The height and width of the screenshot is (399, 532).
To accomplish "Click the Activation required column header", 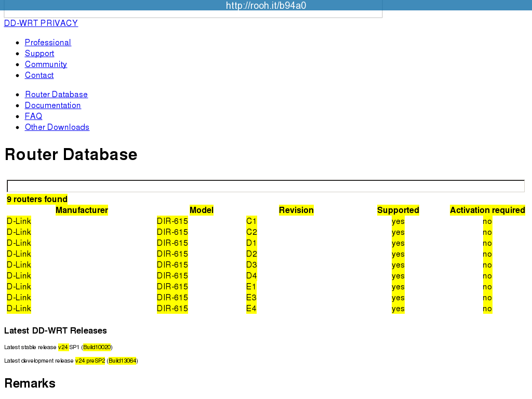I will click(x=487, y=210).
